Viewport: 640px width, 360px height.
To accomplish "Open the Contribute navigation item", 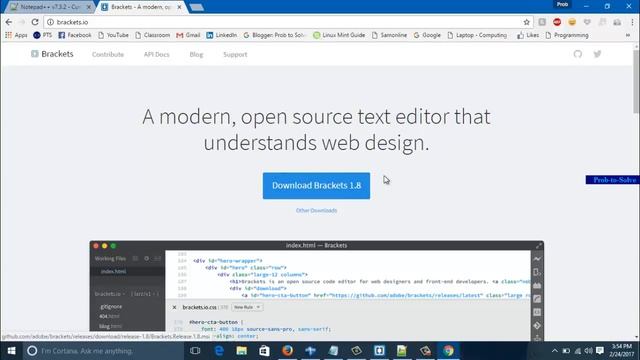I will pos(108,54).
